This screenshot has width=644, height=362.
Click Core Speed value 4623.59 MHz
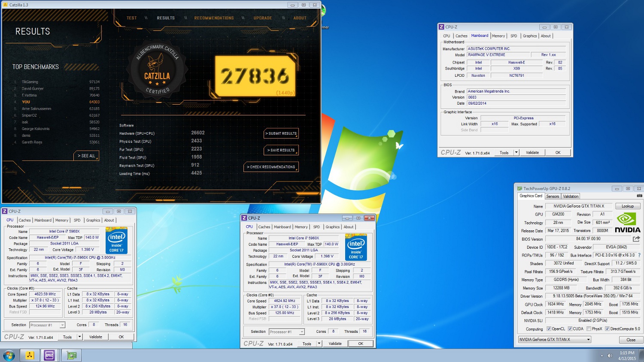coord(45,294)
